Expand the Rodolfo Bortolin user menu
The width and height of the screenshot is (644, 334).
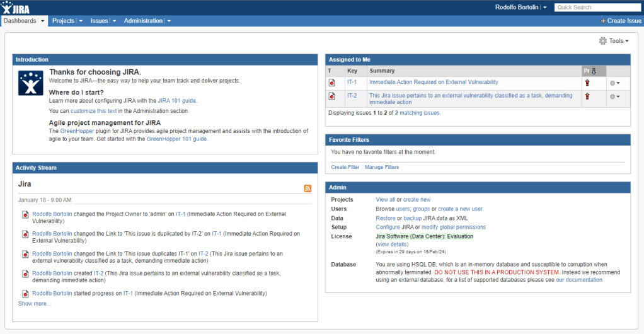point(544,8)
